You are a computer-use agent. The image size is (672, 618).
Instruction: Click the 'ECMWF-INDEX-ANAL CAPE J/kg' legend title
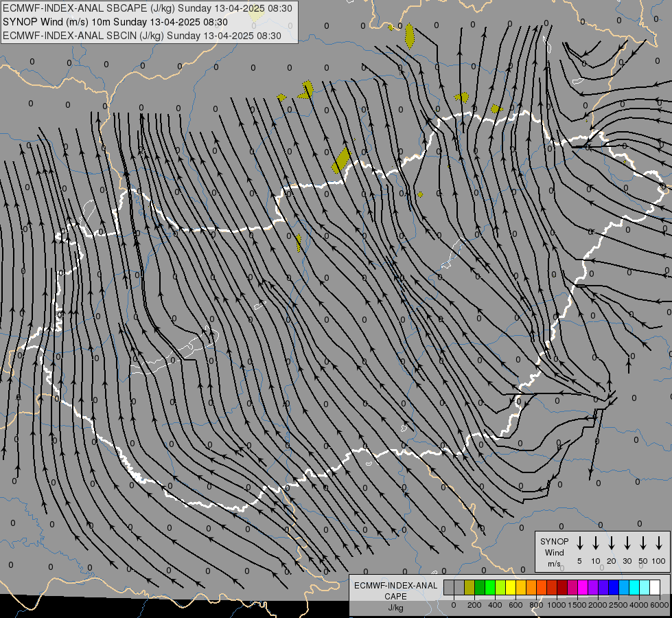395,597
